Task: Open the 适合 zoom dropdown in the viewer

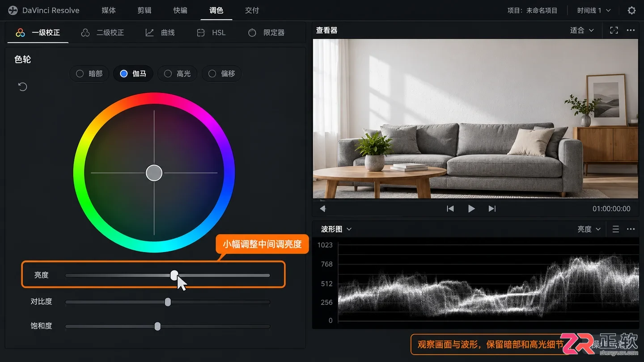Action: (x=582, y=30)
